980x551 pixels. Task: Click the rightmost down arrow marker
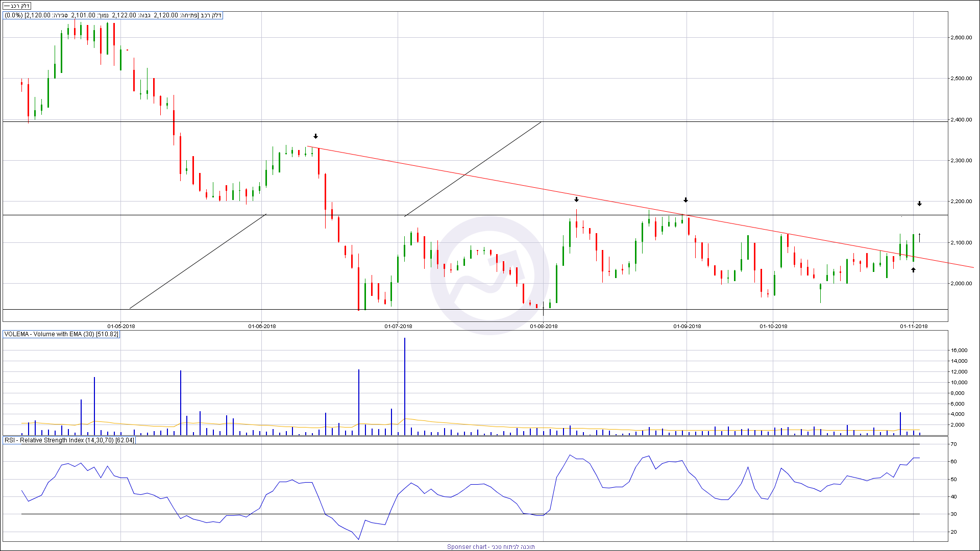click(x=919, y=204)
